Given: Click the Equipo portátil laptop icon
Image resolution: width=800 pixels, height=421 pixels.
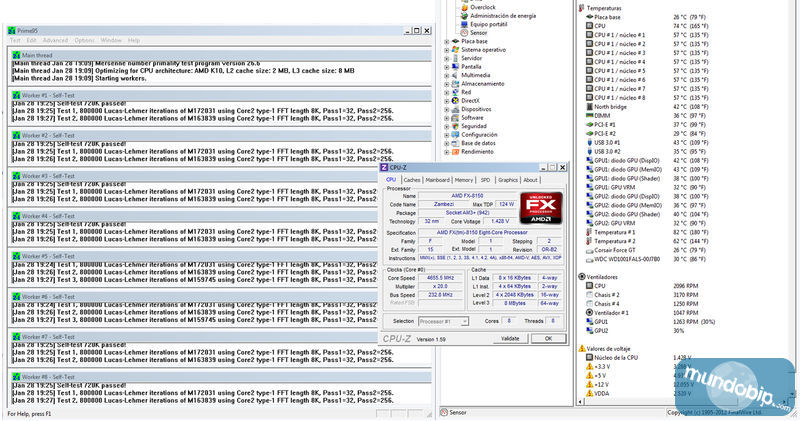Looking at the screenshot, I should (464, 24).
